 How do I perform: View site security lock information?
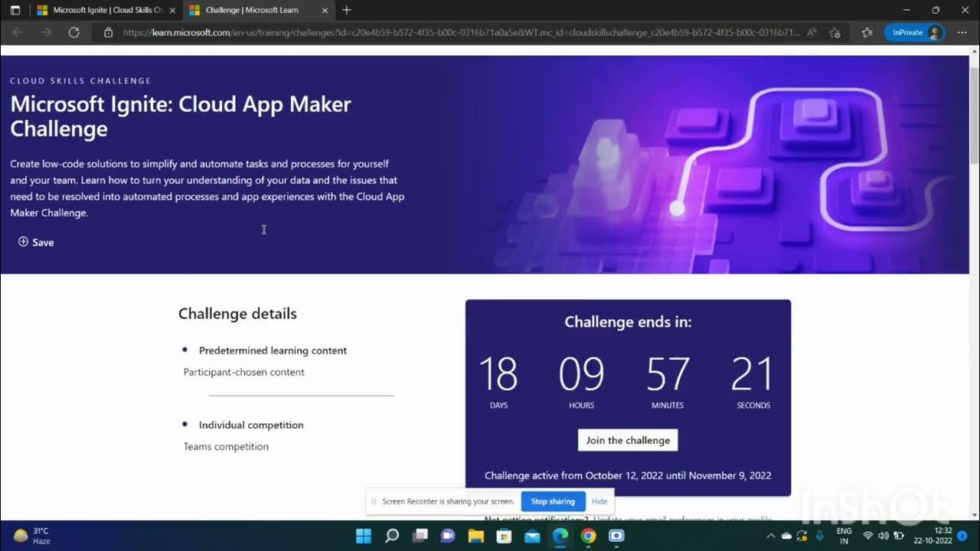[x=108, y=32]
